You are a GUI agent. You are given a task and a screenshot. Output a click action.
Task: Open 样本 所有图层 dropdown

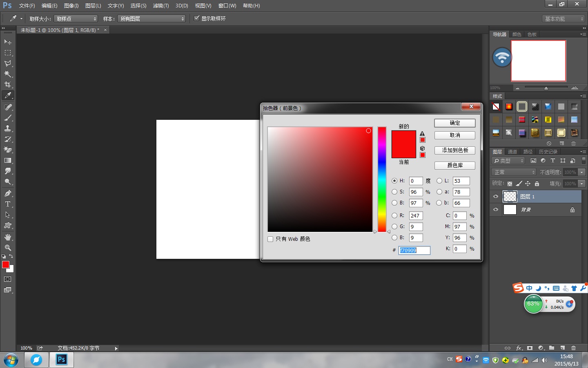(151, 19)
